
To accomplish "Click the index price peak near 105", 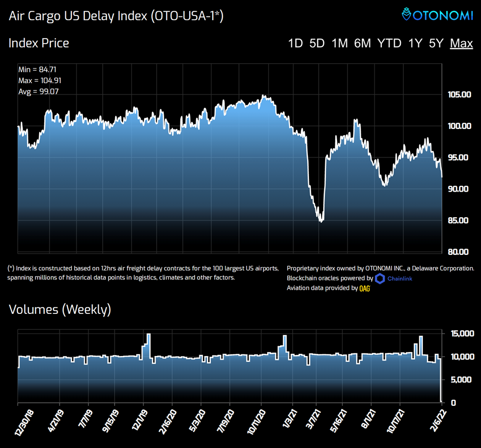I will click(264, 96).
